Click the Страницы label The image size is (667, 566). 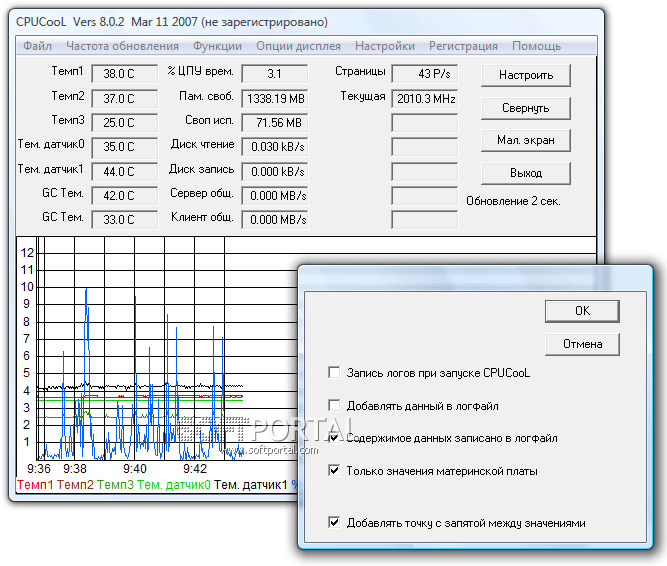coord(360,71)
